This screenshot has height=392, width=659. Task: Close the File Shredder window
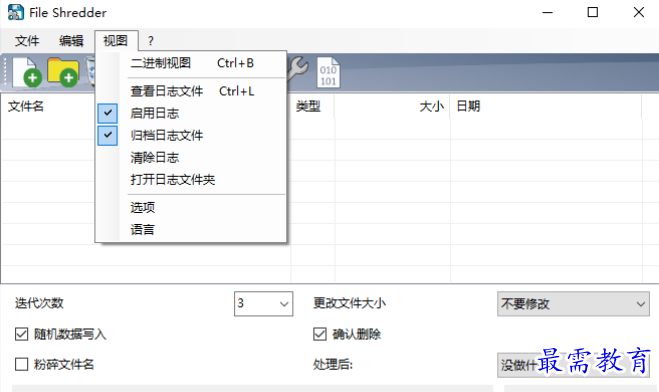pyautogui.click(x=639, y=13)
